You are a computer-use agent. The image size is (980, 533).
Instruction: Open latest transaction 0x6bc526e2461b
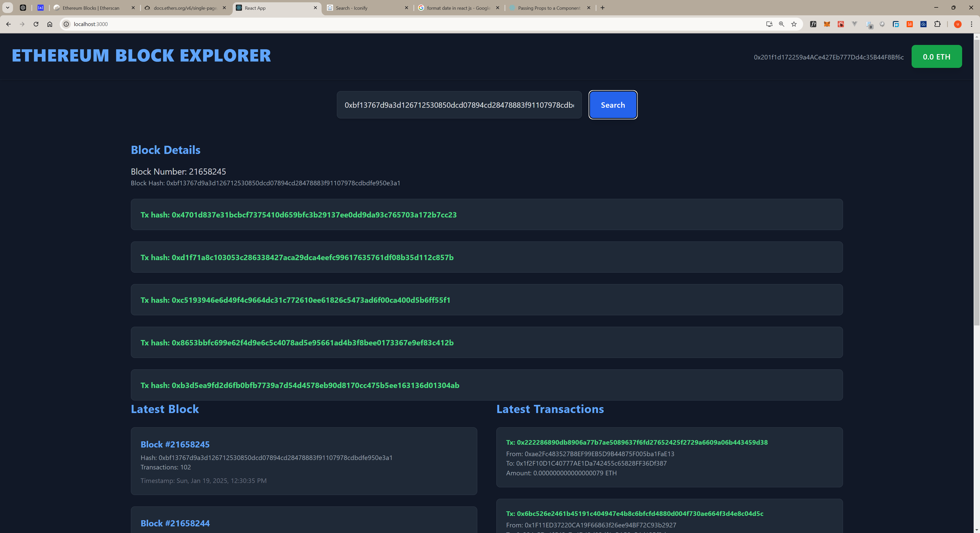click(634, 514)
